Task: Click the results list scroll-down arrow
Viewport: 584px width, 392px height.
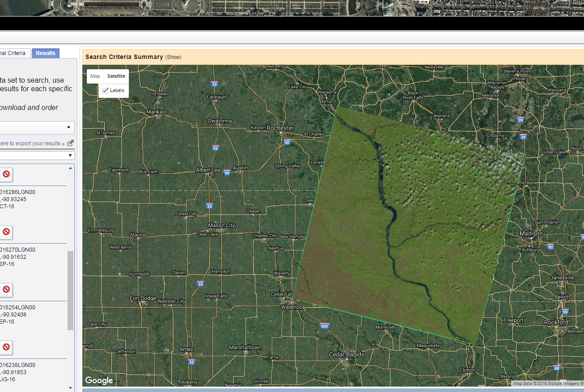Action: tap(70, 387)
